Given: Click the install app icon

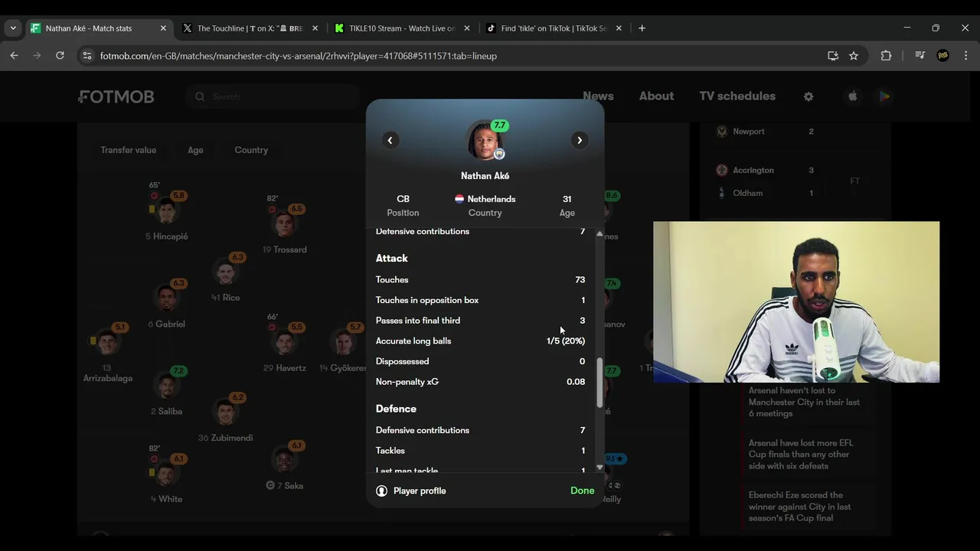Looking at the screenshot, I should point(833,56).
